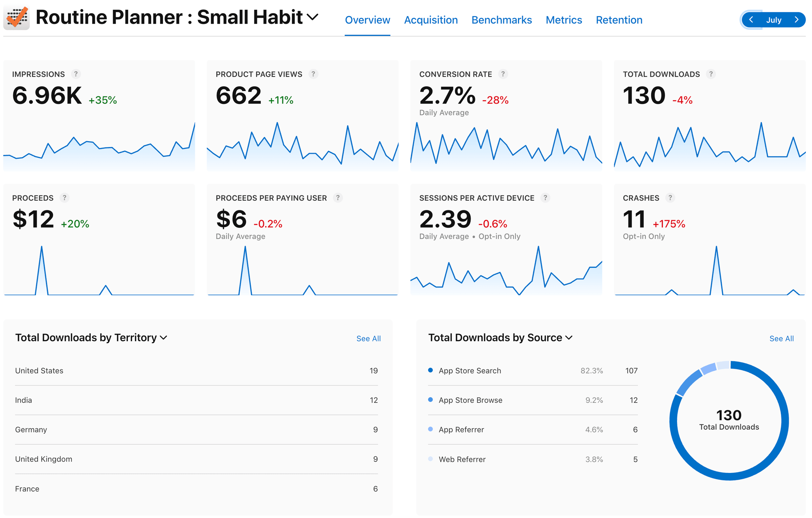This screenshot has width=812, height=518.
Task: Open the Retention tab
Action: [x=619, y=20]
